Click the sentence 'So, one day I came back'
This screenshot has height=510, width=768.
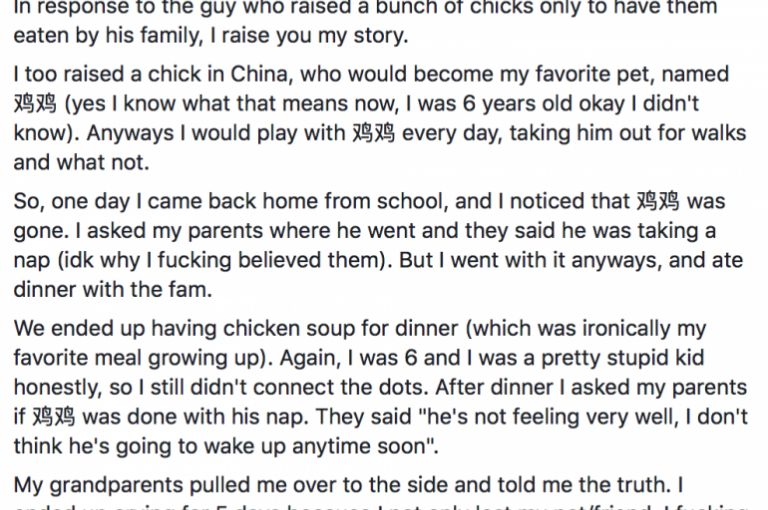coord(228,201)
